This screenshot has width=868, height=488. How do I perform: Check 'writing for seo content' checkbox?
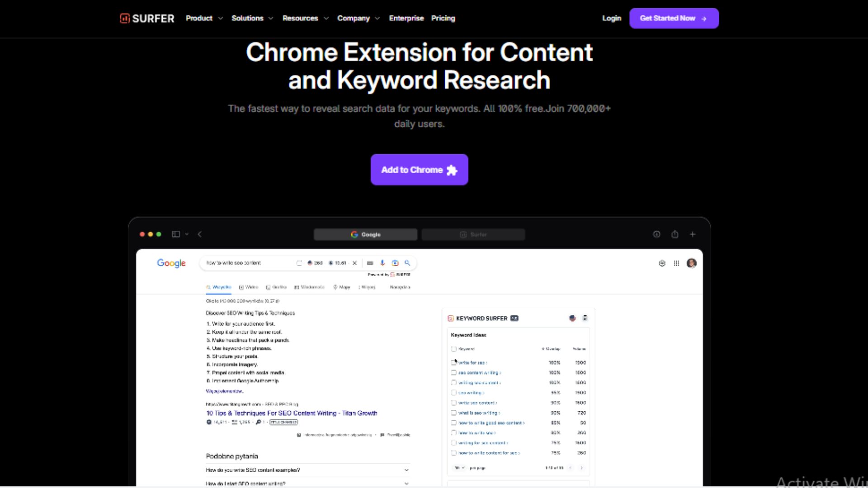tap(454, 443)
